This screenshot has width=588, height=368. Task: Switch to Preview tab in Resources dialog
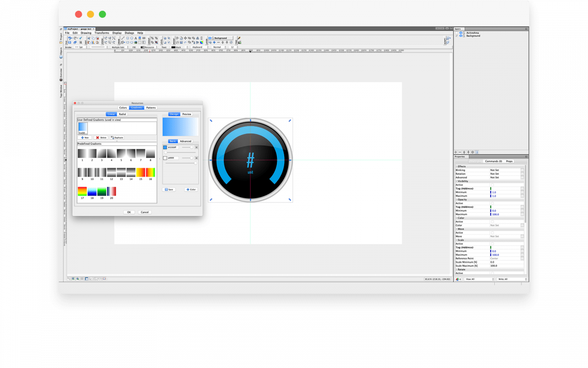(x=187, y=114)
